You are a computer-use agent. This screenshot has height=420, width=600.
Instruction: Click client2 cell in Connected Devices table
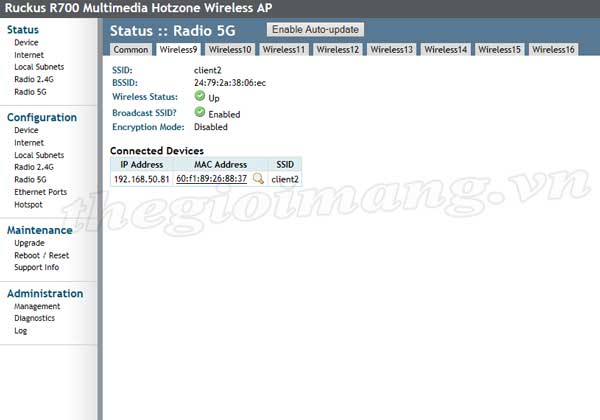click(x=285, y=179)
